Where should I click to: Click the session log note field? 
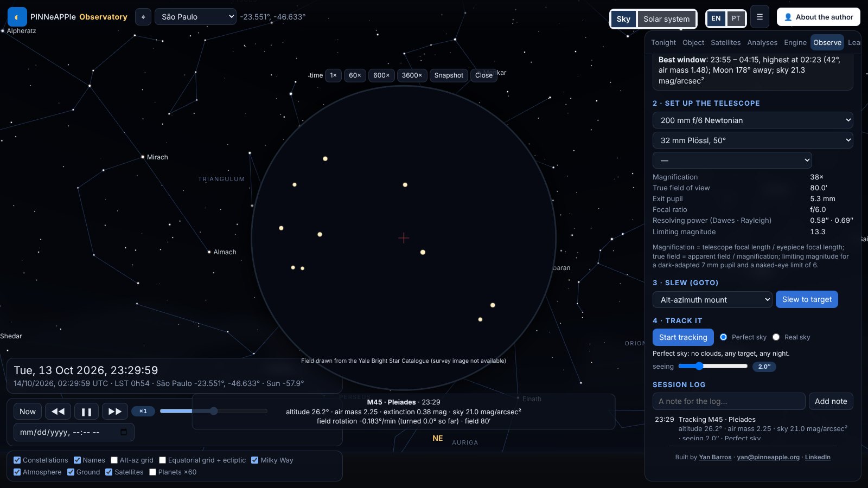click(x=729, y=401)
